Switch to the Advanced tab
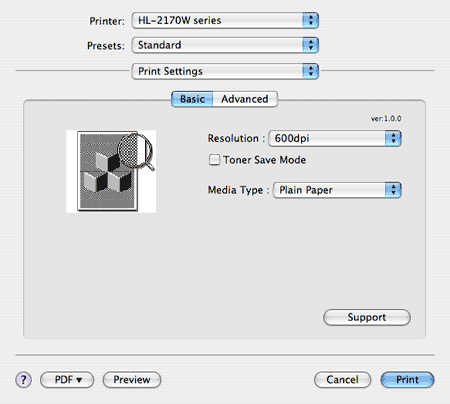This screenshot has width=450, height=404. (245, 99)
